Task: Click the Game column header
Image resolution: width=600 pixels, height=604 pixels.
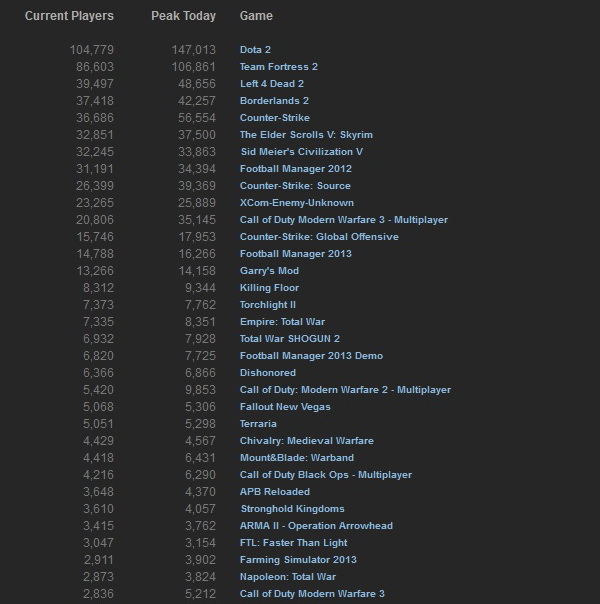Action: pos(256,16)
